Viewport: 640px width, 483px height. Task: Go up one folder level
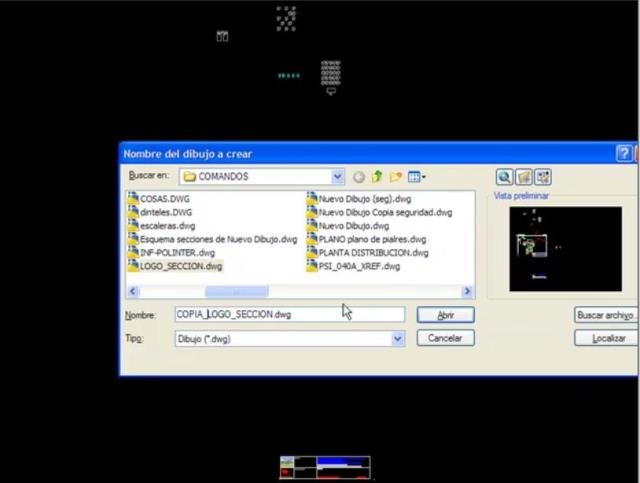coord(377,176)
